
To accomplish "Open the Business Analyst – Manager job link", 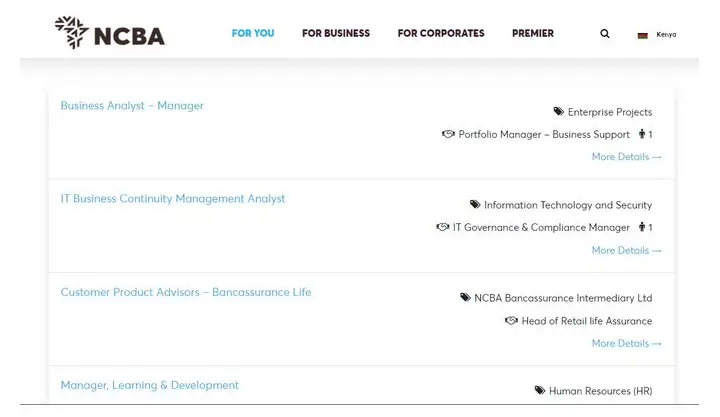I will pos(132,106).
